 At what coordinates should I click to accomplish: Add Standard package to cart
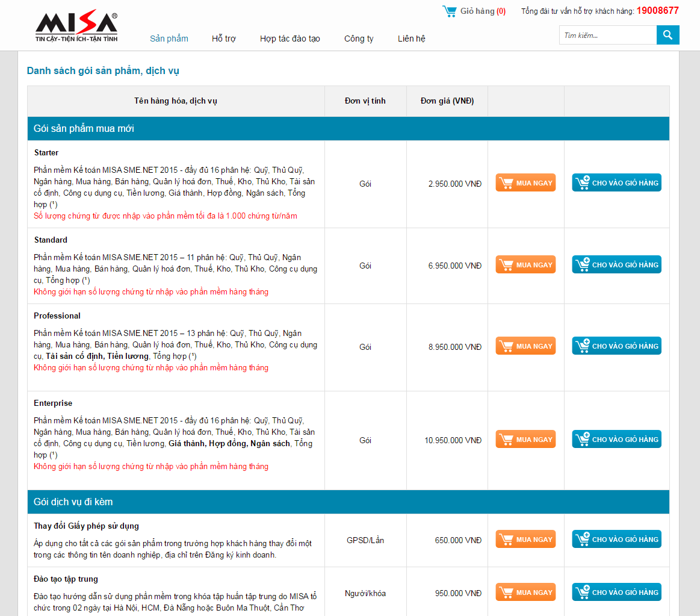(616, 265)
